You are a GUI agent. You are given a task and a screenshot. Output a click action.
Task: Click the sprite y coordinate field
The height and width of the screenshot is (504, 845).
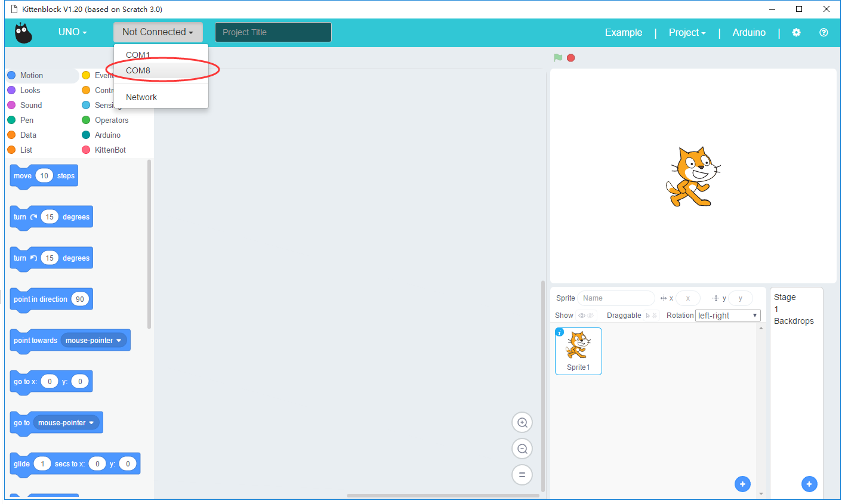pyautogui.click(x=741, y=298)
